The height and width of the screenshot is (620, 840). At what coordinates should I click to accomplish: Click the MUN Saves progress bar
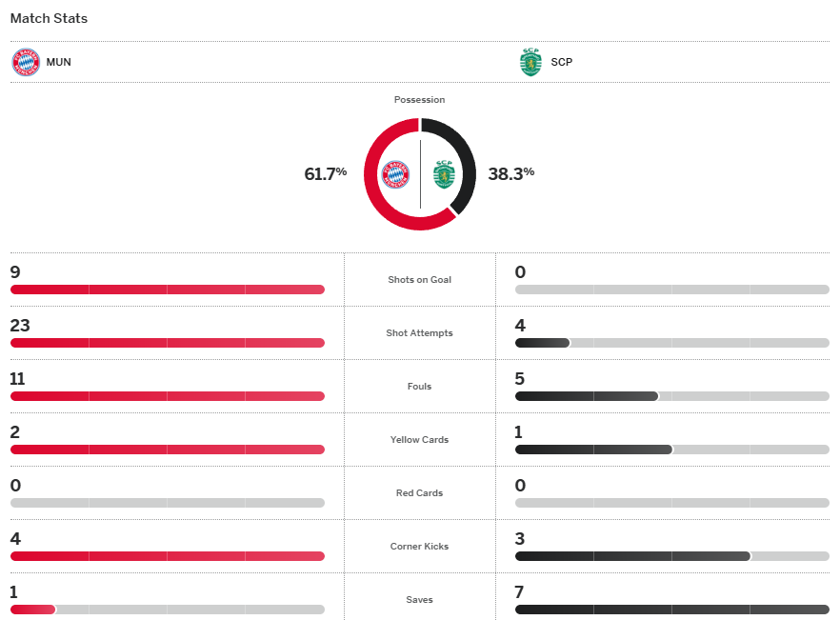coord(167,610)
